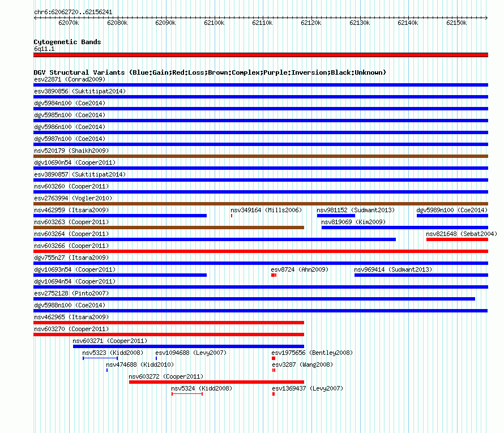Click nsv603260 (Cooper2011) label

pyautogui.click(x=71, y=186)
